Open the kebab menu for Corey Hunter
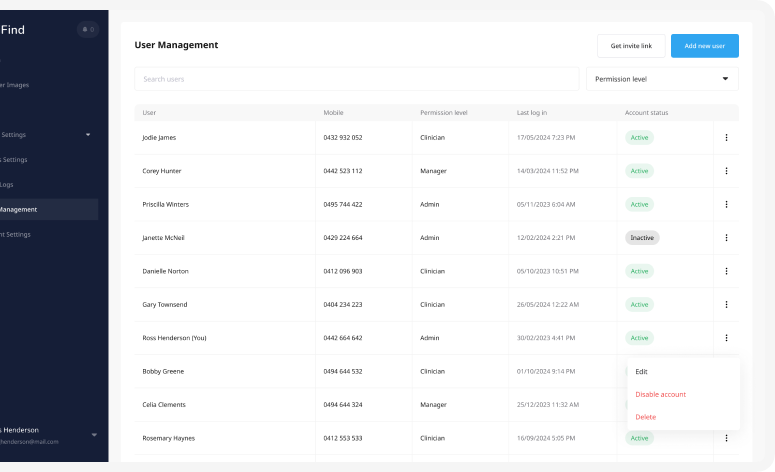 tap(726, 171)
